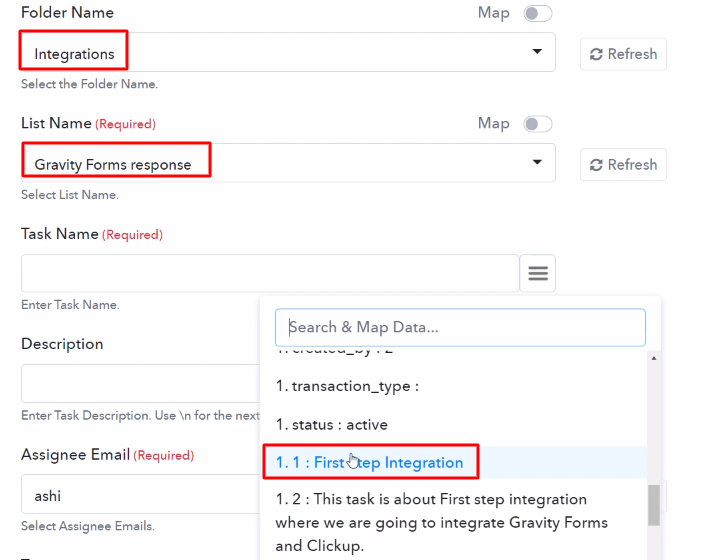
Task: Select the '1. status : active' option
Action: (454, 425)
